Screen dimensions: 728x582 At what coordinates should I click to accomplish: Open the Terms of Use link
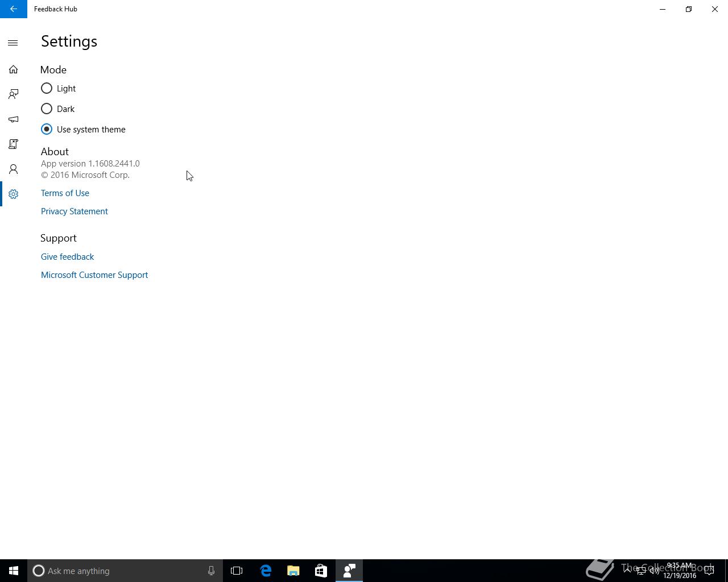(65, 193)
